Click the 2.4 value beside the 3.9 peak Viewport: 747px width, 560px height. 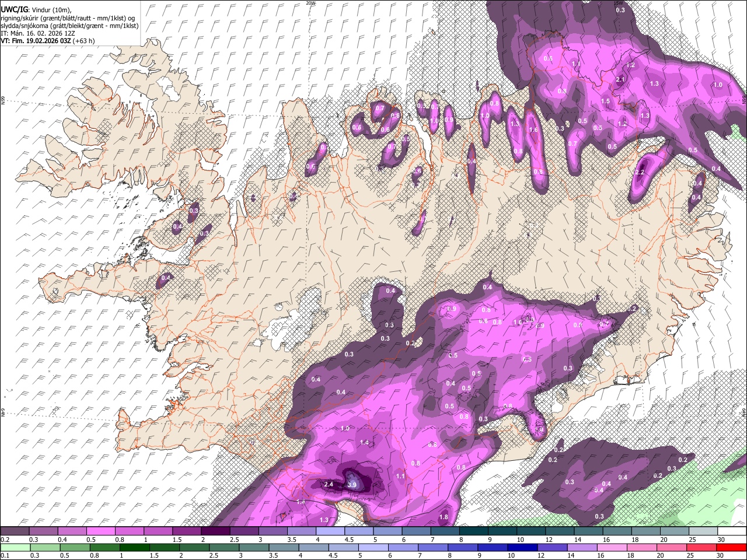[x=329, y=484]
